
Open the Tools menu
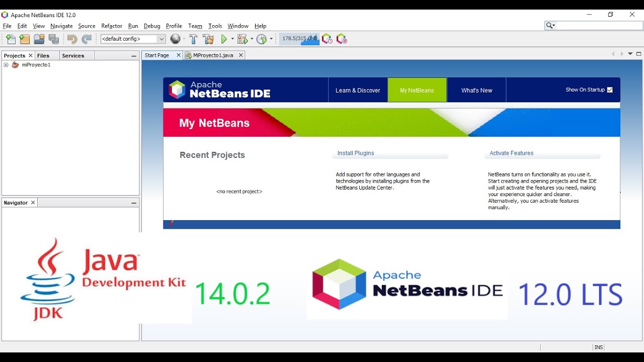(215, 26)
